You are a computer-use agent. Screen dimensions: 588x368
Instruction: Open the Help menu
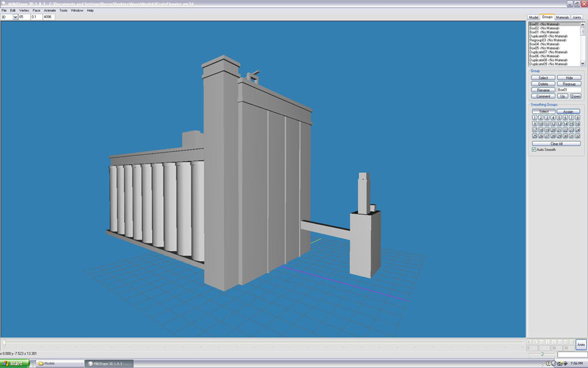(90, 11)
